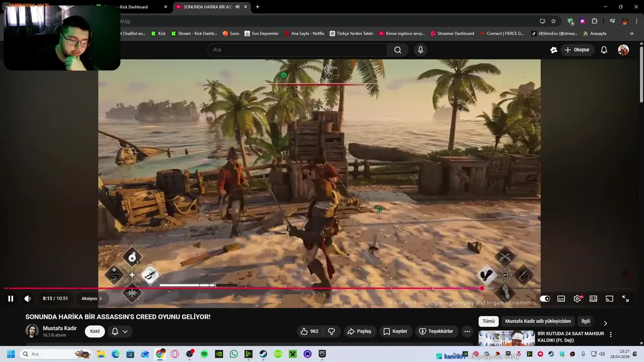Open Chrome media control icon
The width and height of the screenshot is (644, 362).
[612, 21]
